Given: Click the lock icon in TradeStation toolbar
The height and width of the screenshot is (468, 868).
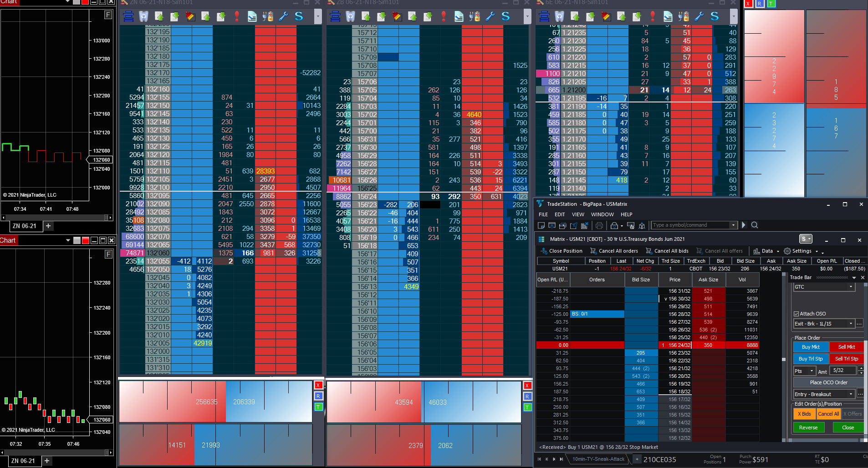Looking at the screenshot, I should point(614,225).
